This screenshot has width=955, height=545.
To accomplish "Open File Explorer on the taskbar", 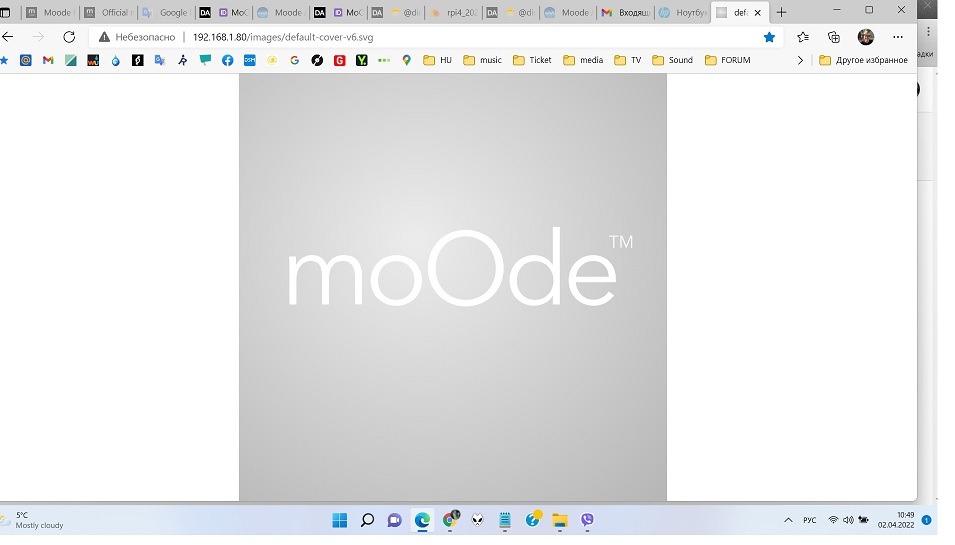I will coord(560,520).
